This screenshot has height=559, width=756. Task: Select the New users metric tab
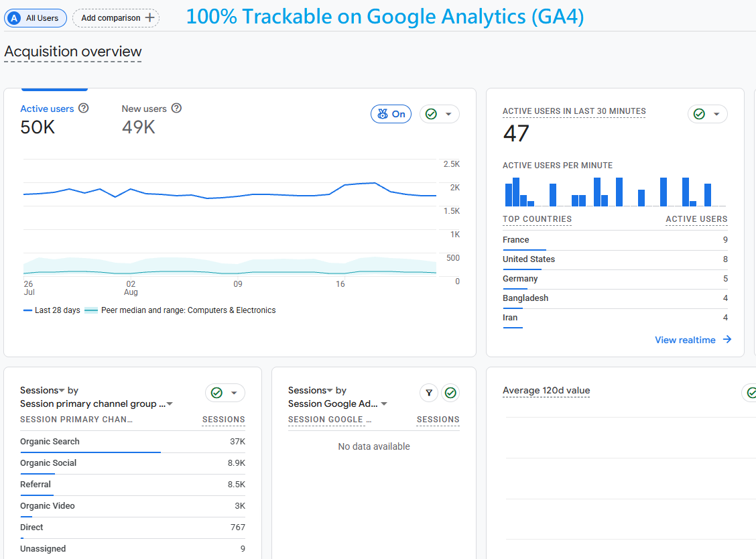coord(151,118)
